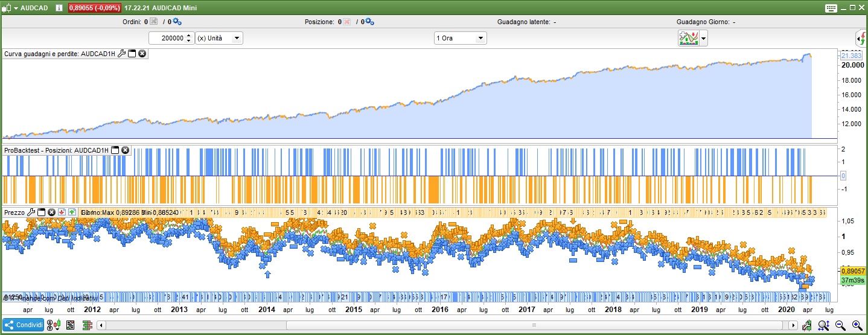Open settings wrench for Curva guadagni panel
Image resolution: width=868 pixels, height=335 pixels.
121,54
